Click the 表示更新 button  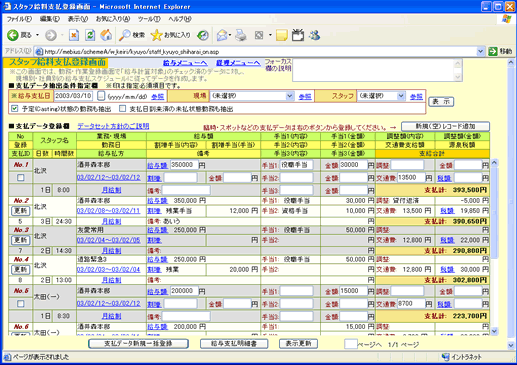click(298, 344)
